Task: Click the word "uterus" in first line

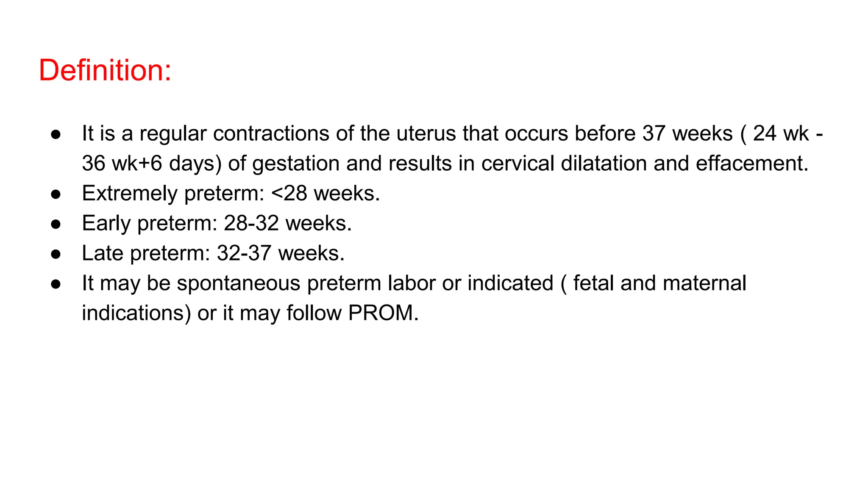Action: 426,133
